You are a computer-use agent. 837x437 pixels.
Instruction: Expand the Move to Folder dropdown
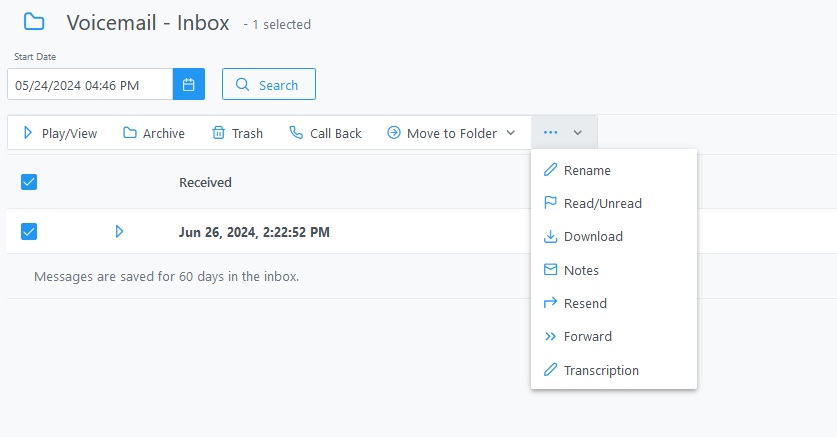click(451, 133)
